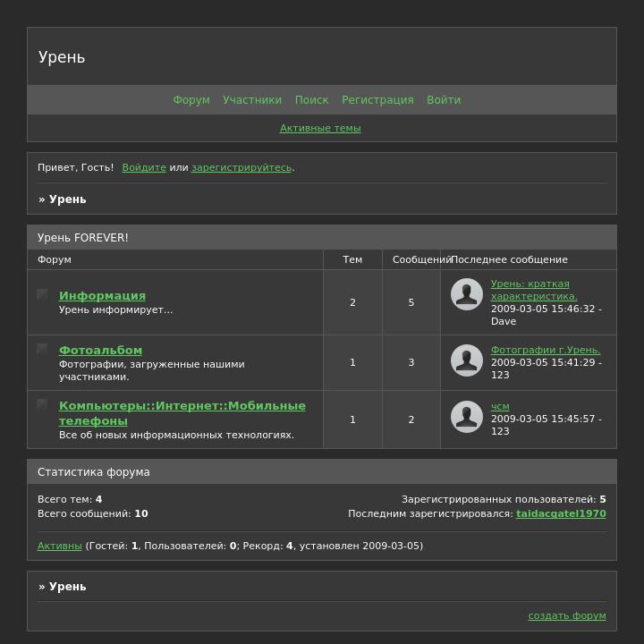Viewport: 644px width, 644px height.
Task: Open the Активные темы link
Action: (320, 128)
